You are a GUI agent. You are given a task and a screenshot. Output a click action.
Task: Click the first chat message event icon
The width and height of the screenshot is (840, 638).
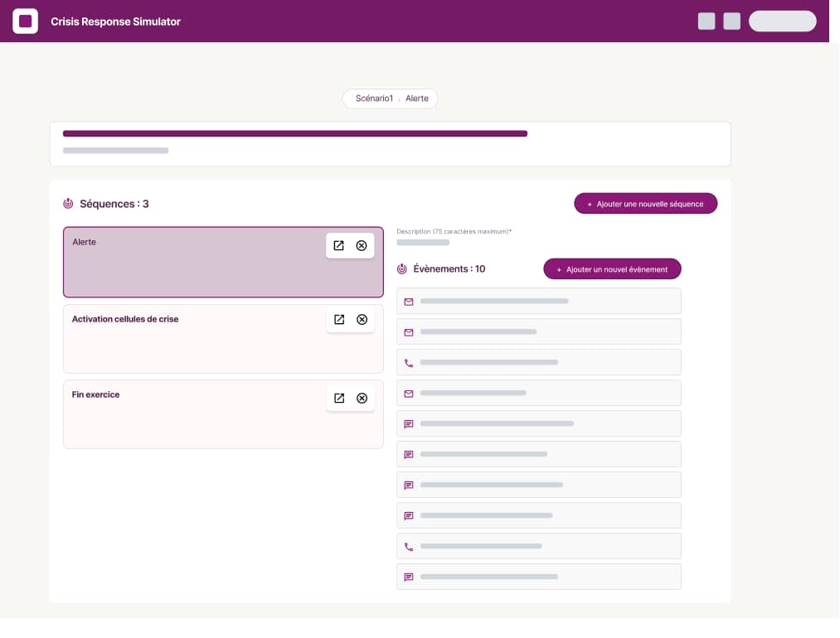click(408, 424)
